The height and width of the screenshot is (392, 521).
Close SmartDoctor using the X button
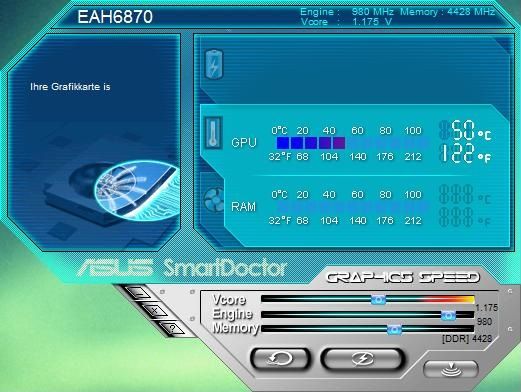coord(155,311)
